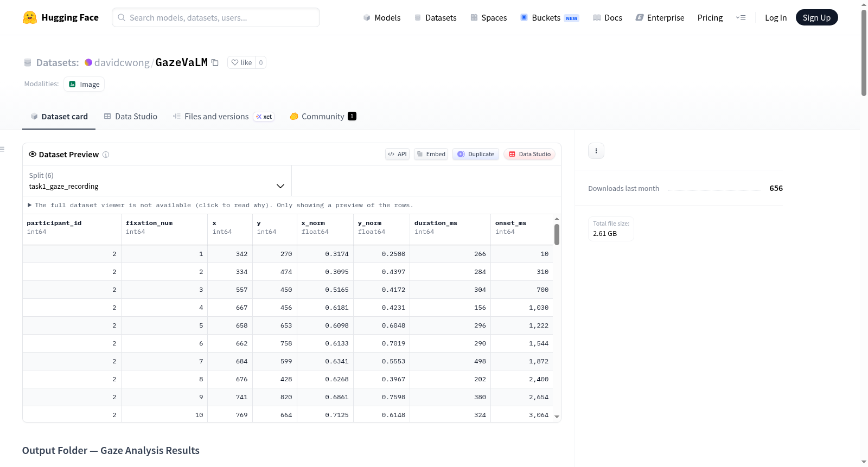Click the like count number
This screenshot has height=467, width=868.
[261, 62]
